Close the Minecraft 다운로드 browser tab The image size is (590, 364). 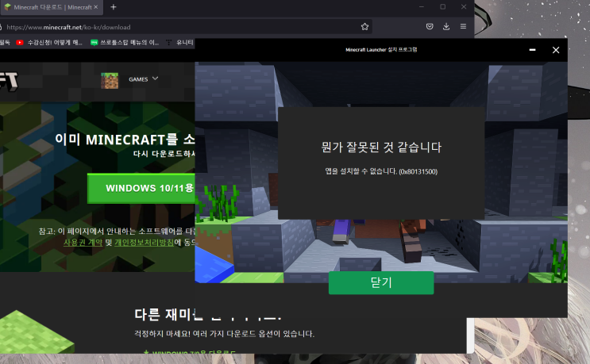click(96, 7)
